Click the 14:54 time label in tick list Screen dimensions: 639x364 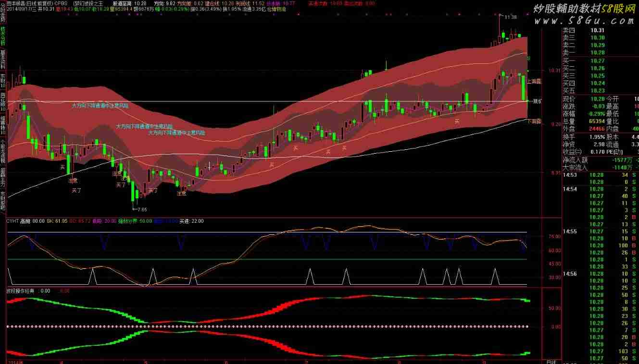pyautogui.click(x=570, y=189)
